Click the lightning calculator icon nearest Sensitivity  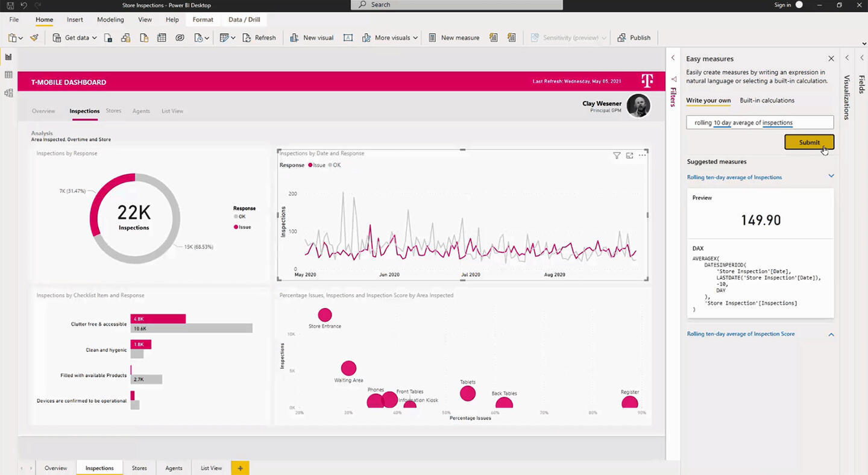(x=511, y=37)
